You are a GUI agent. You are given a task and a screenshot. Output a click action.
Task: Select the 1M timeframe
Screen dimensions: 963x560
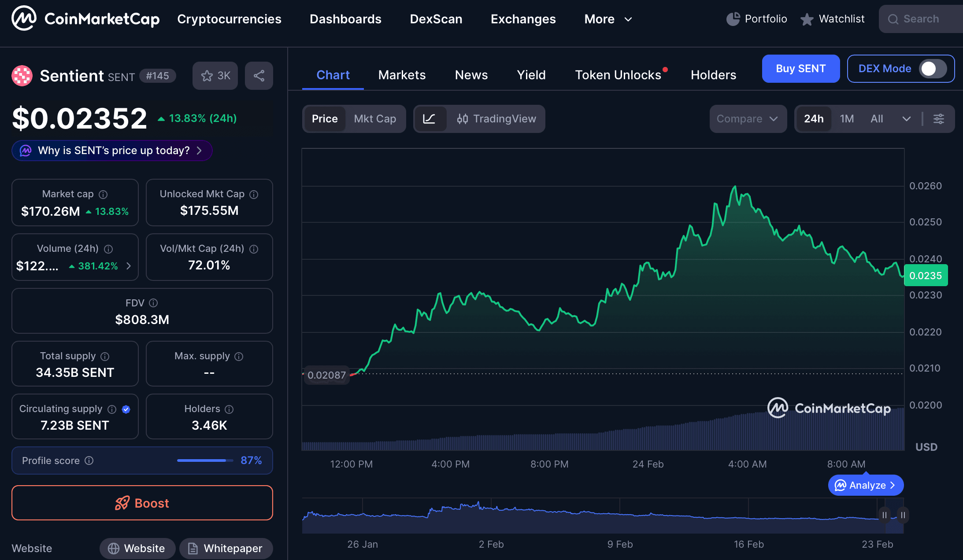(846, 119)
